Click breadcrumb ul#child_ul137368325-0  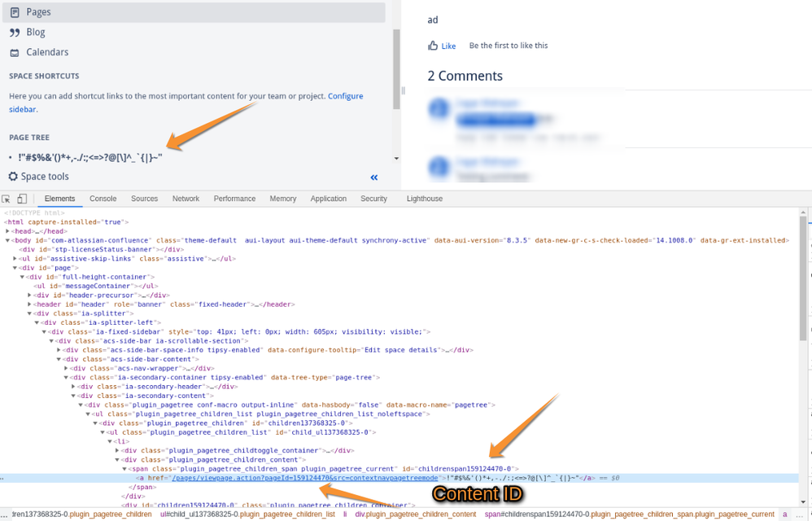click(247, 514)
